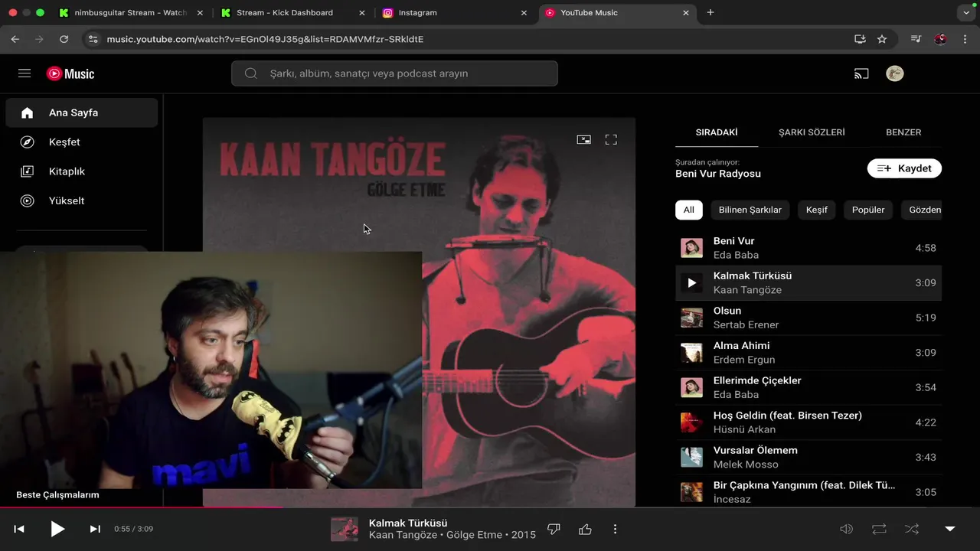Screen dimensions: 980x551
Task: Select the Bilinen Şarkılar filter chip
Action: click(x=750, y=210)
